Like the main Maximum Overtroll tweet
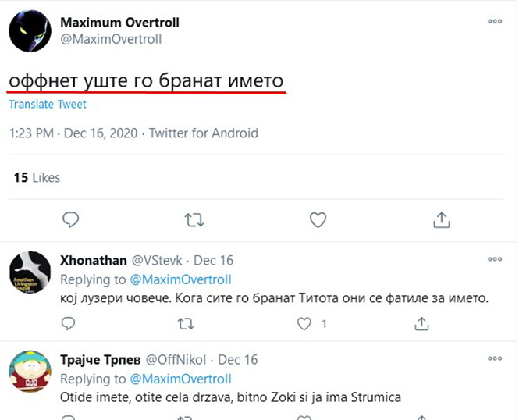Viewport: 519px width, 420px height. pos(317,219)
